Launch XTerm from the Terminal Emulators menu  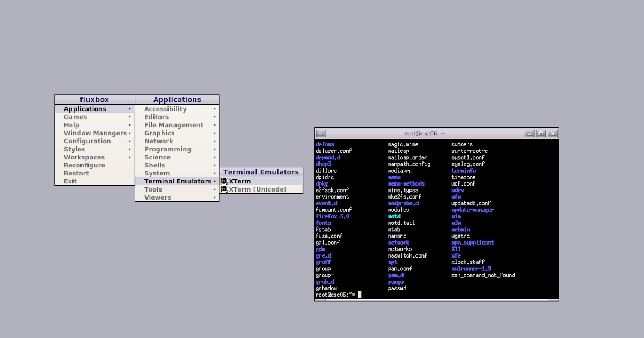click(261, 181)
